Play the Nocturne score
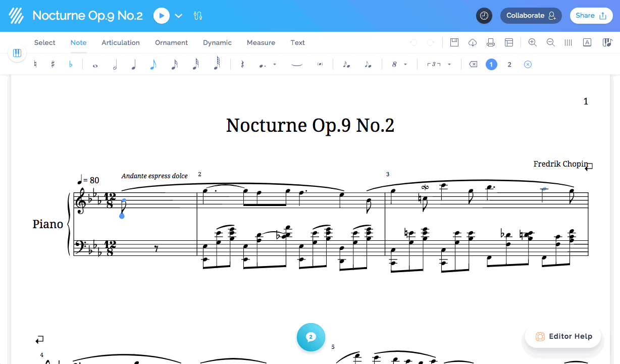620x364 pixels. (x=162, y=16)
